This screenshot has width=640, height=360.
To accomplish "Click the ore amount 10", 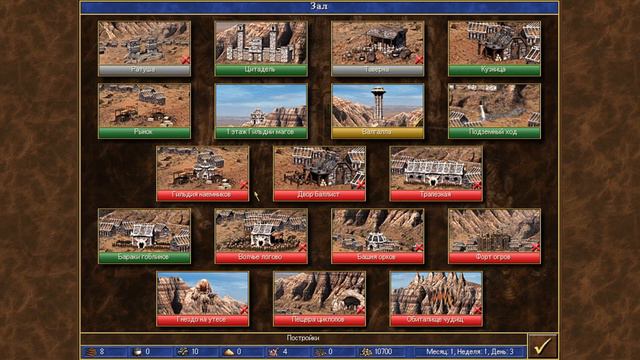I will (195, 351).
